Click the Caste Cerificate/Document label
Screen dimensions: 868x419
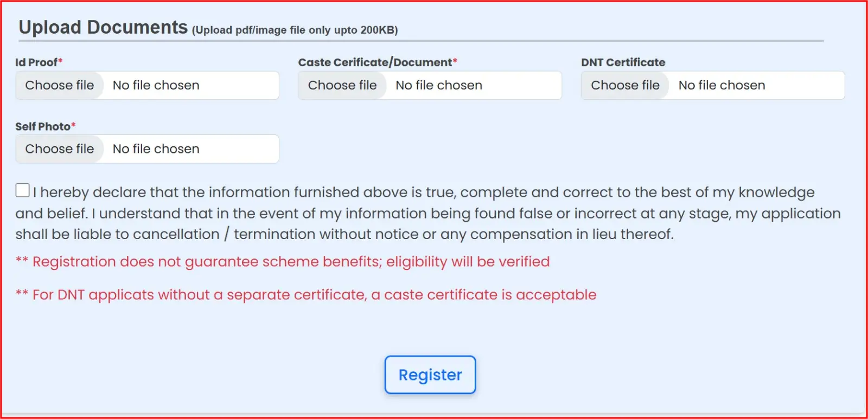point(375,62)
